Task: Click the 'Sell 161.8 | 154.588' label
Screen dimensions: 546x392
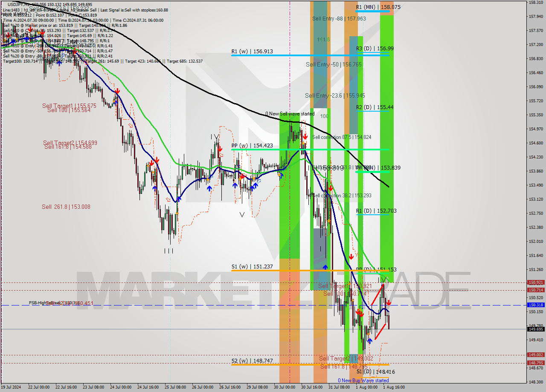Action: (68, 147)
